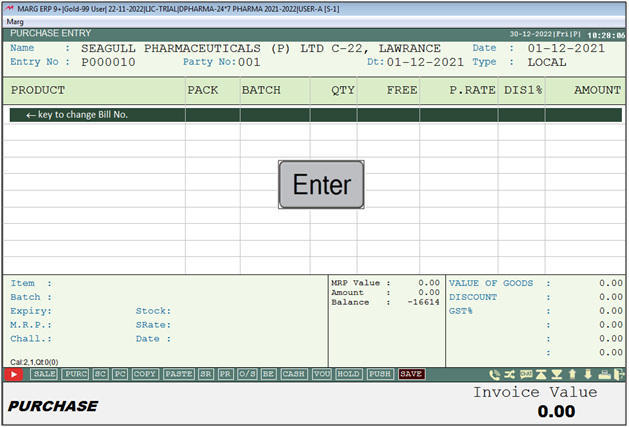Click the SR button

pos(206,374)
